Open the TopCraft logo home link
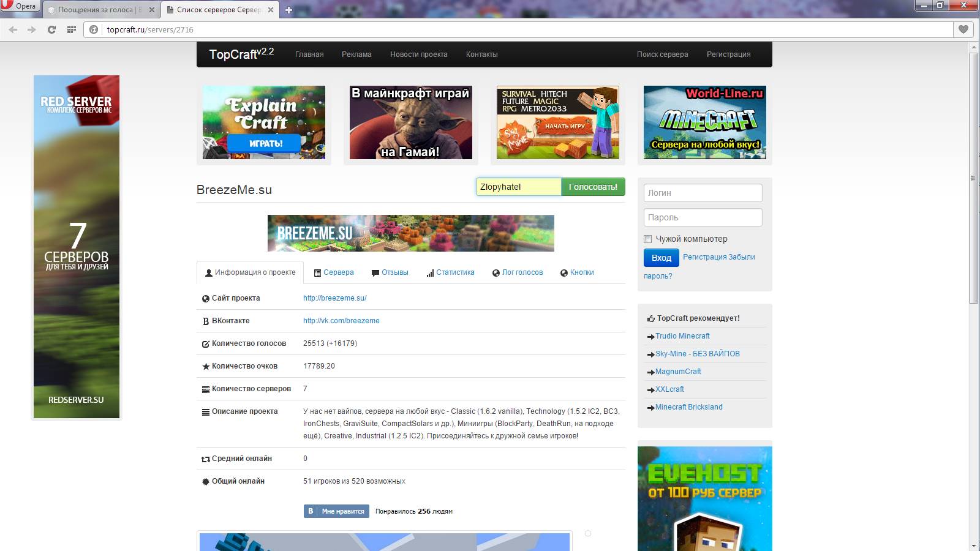Screen dimensions: 980x551 [x=241, y=54]
